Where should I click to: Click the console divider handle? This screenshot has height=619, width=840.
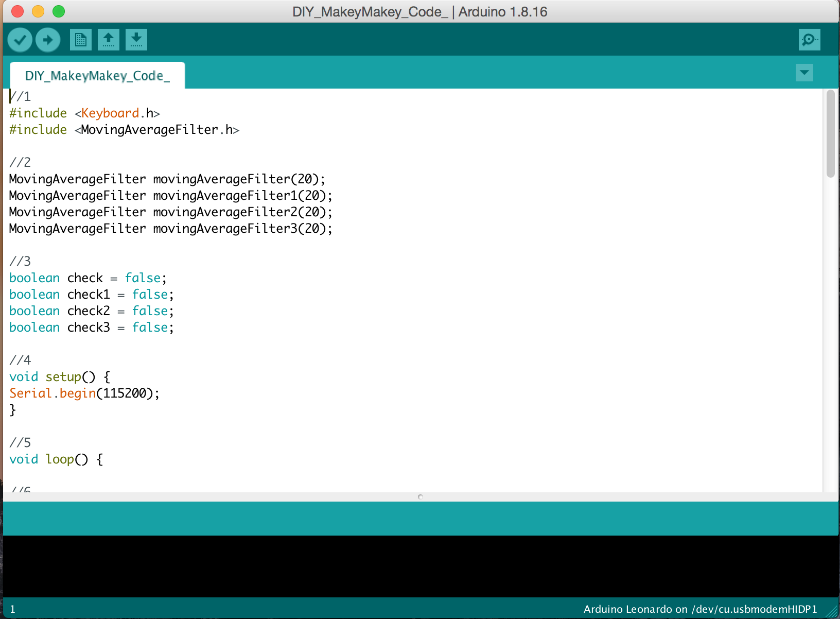[x=420, y=497]
